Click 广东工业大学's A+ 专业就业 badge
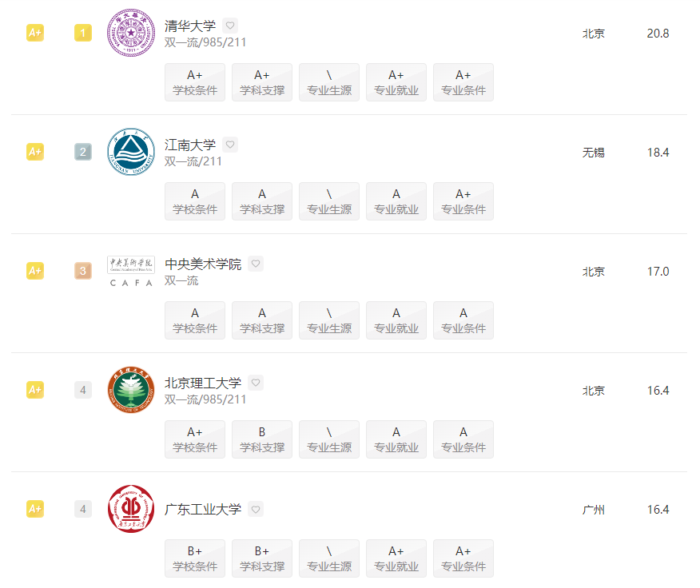The image size is (700, 588). tap(396, 558)
